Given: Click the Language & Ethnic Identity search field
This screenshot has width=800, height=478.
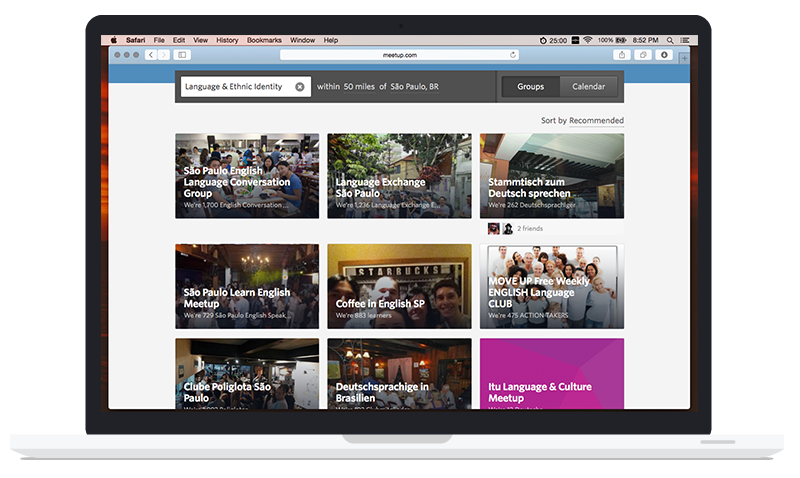Looking at the screenshot, I should tap(245, 87).
